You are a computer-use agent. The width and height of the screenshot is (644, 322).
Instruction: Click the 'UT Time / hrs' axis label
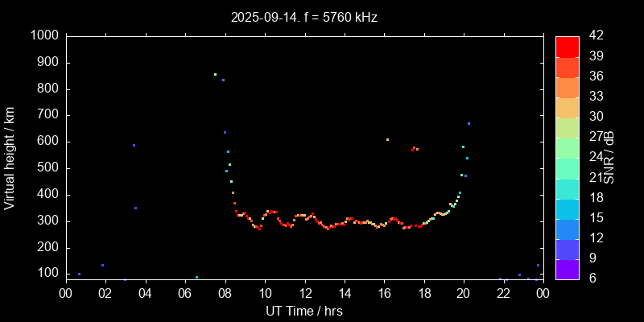(304, 311)
